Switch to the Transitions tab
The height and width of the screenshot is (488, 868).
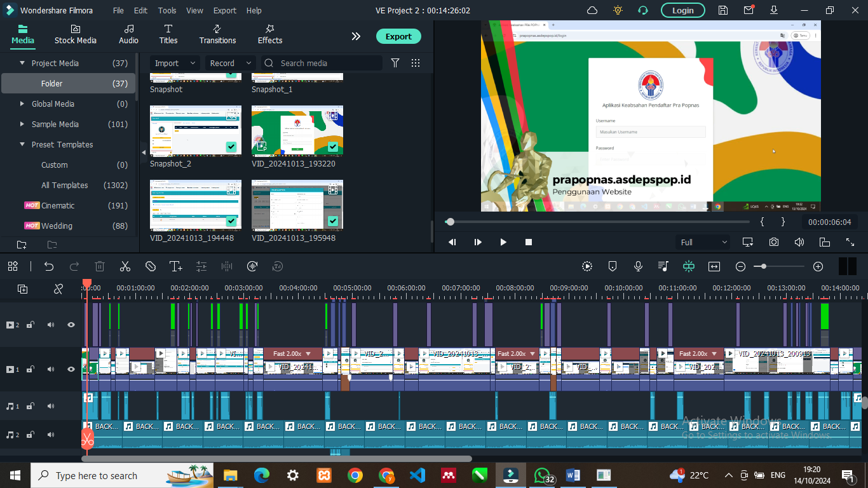point(217,34)
